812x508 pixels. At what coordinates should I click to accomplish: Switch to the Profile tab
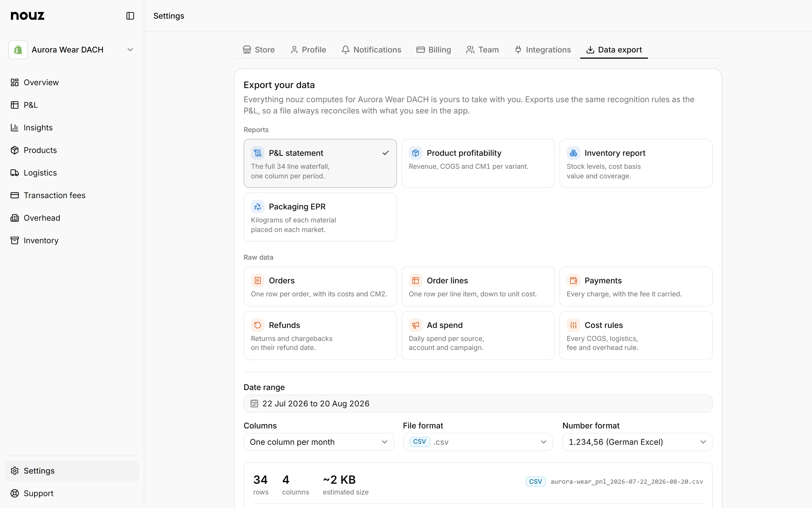308,50
